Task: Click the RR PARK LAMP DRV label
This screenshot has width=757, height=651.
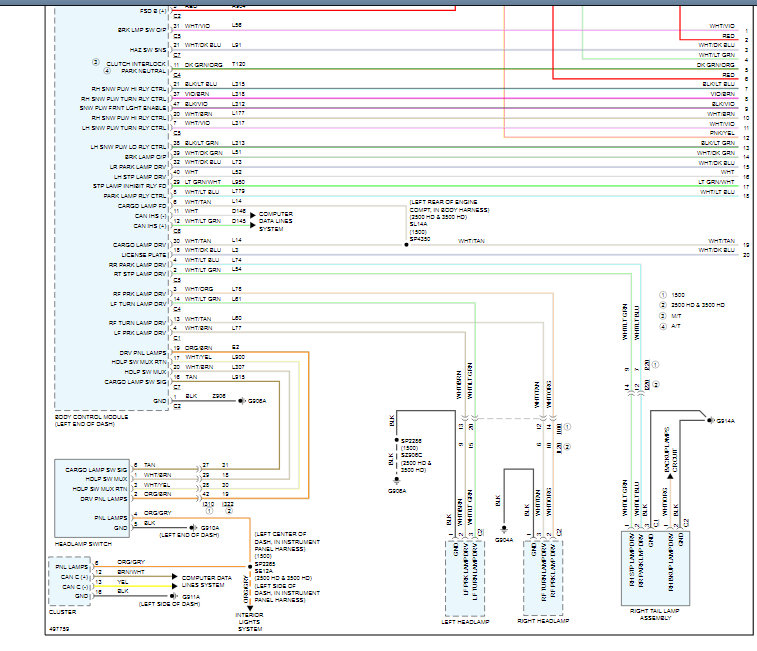Action: 137,265
